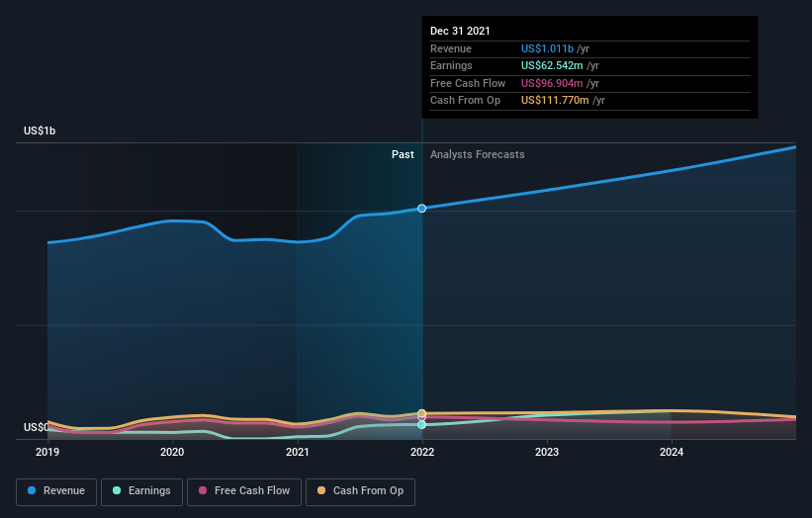Click the 2024 x-axis label
The width and height of the screenshot is (812, 518).
click(x=672, y=452)
